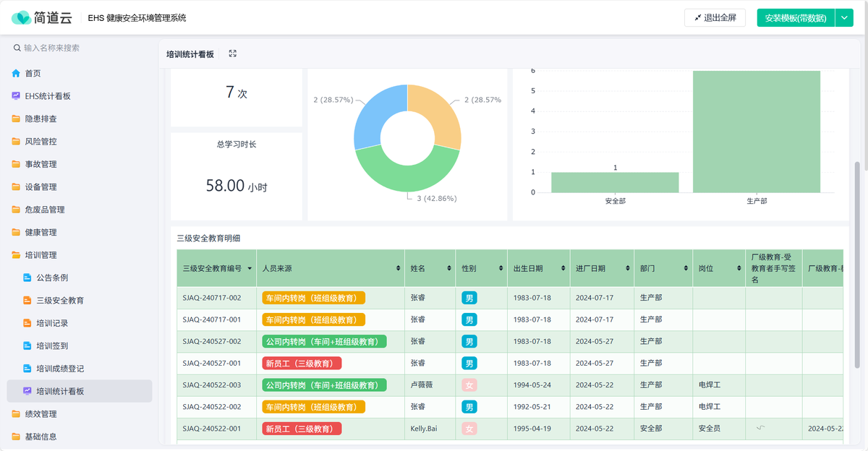Viewport: 868px width, 451px height.
Task: Click the 公告条例 form icon
Action: click(x=27, y=278)
